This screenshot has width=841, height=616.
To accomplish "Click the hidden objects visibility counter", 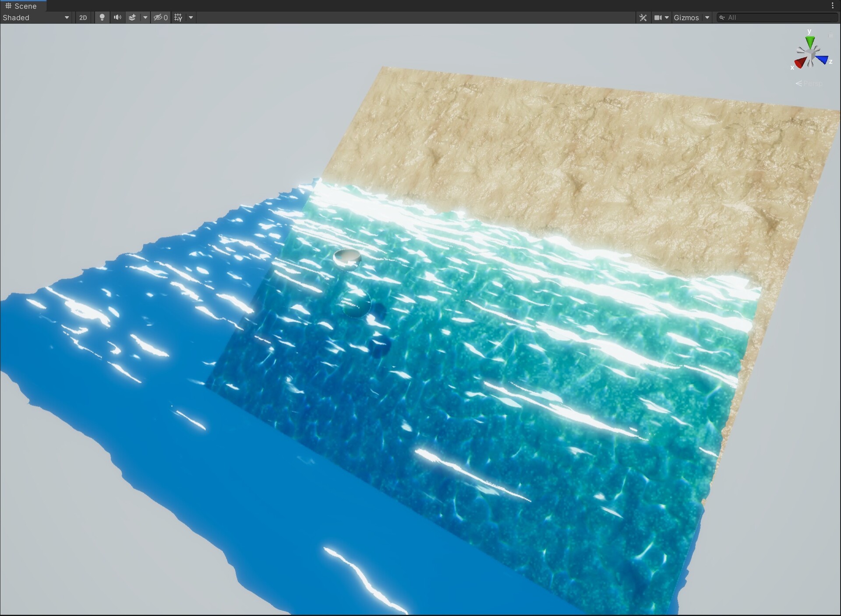I will 161,18.
